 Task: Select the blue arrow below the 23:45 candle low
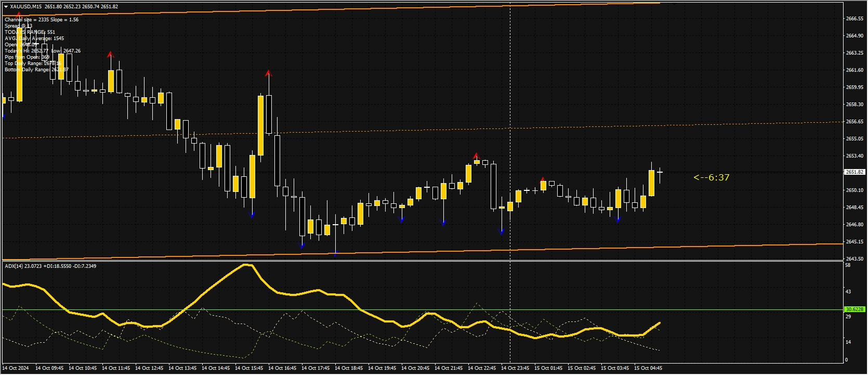coord(502,231)
